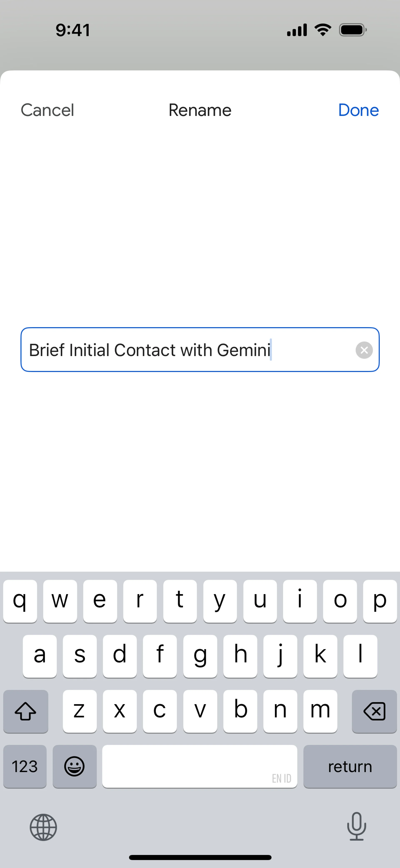This screenshot has height=868, width=400.
Task: Cancel the rename dialog
Action: click(x=47, y=110)
